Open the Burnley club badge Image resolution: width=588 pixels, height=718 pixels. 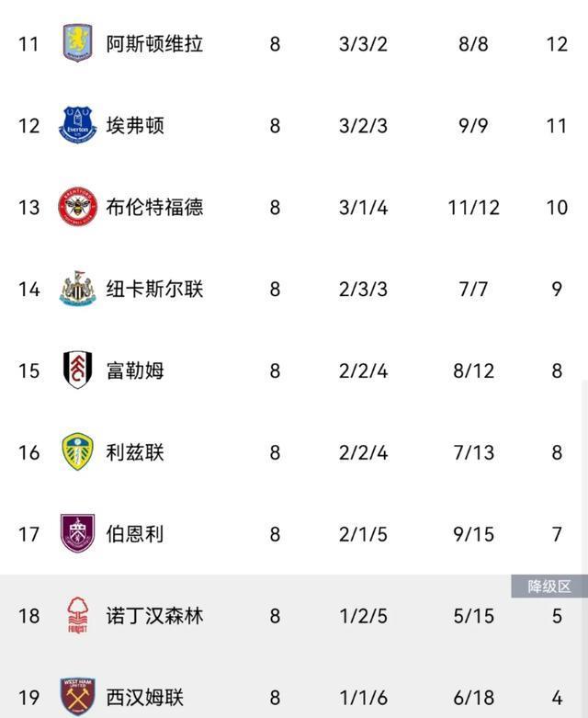pyautogui.click(x=77, y=533)
